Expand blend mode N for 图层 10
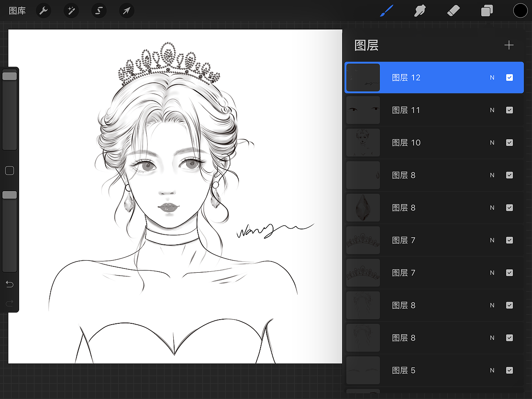The image size is (532, 399). (x=492, y=143)
